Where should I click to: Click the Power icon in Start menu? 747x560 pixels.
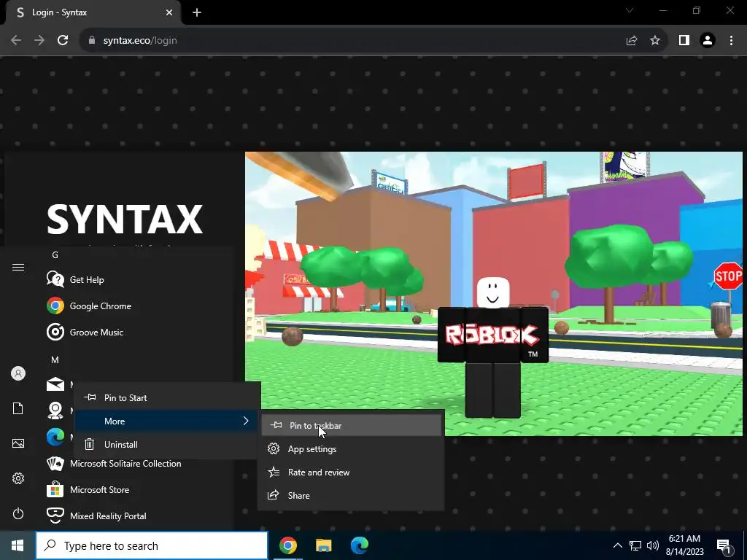click(18, 513)
